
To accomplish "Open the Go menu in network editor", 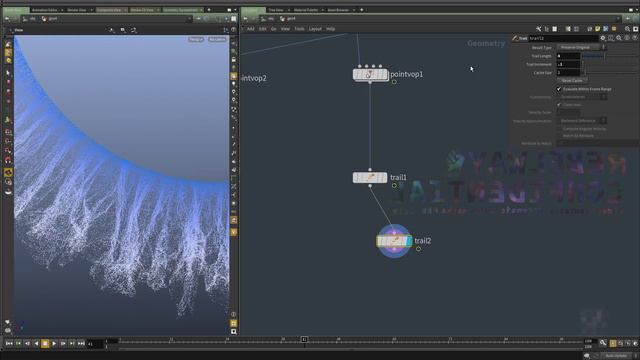I will point(273,29).
